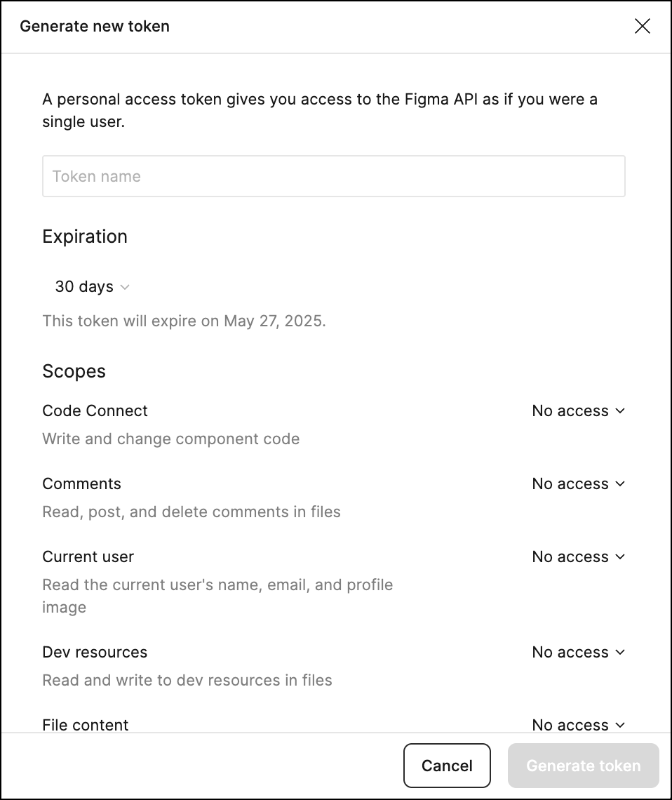Select the Comments scope label
The image size is (672, 800).
pos(81,484)
